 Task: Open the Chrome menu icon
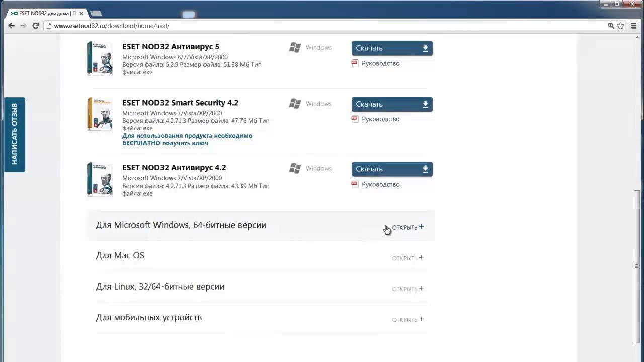click(634, 26)
